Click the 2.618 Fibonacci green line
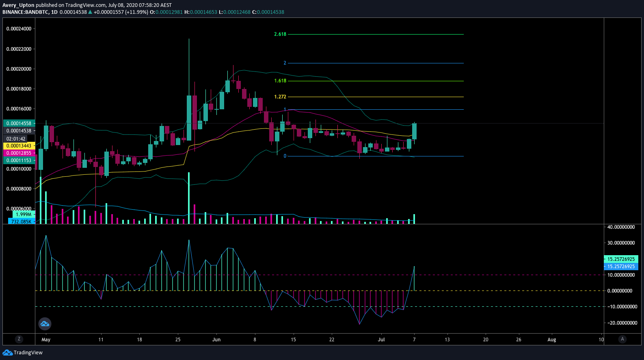Screen dimensions: 644x360 pyautogui.click(x=376, y=34)
